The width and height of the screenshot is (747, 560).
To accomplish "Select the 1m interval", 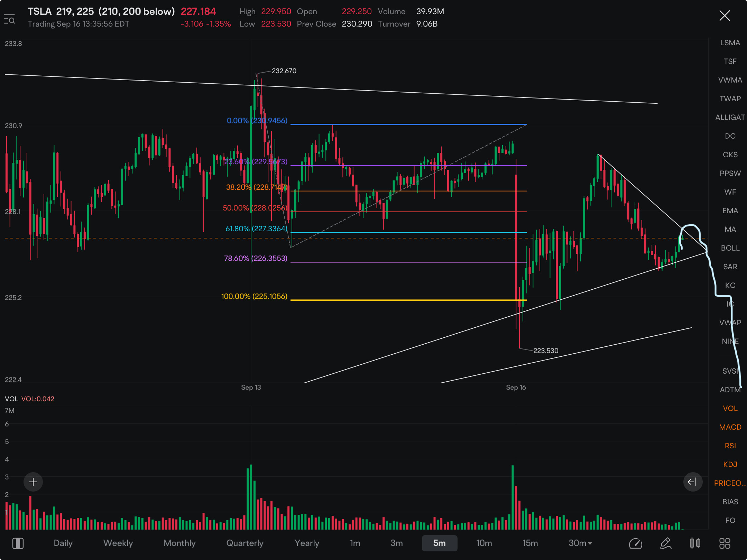I will coord(355,543).
